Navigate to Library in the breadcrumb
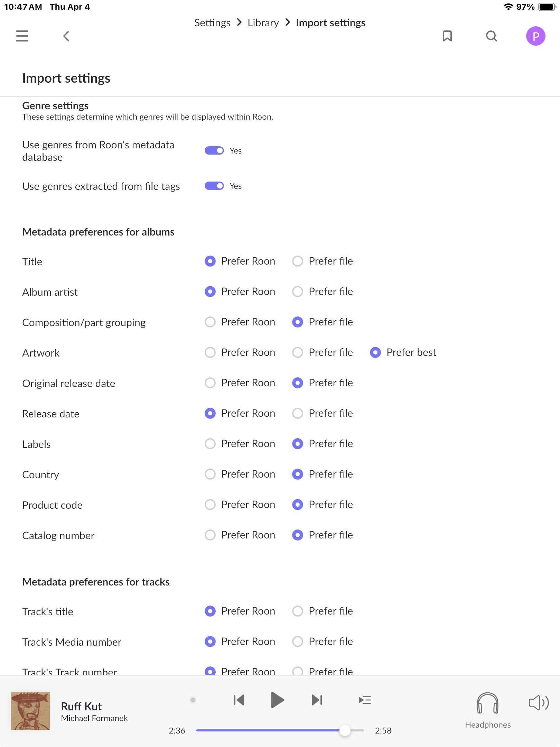 click(263, 23)
